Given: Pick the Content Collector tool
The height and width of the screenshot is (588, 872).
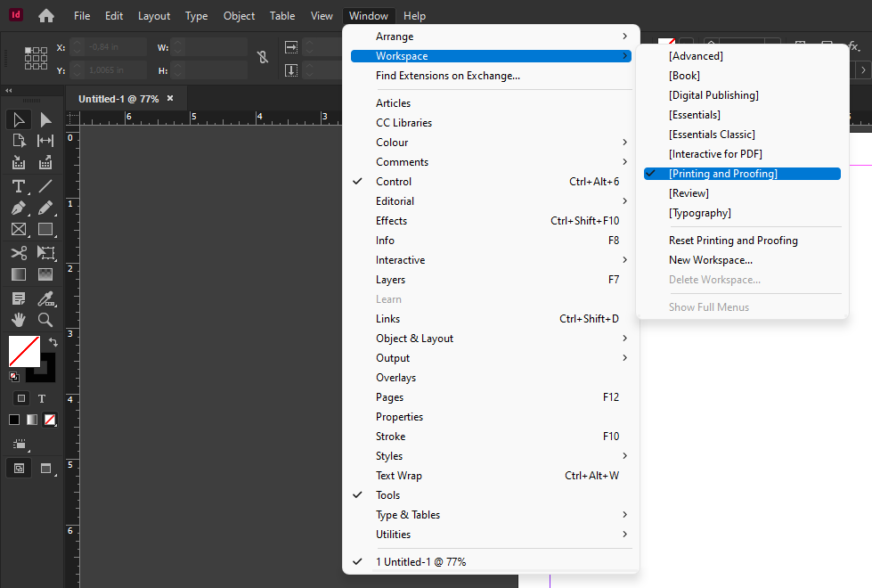Looking at the screenshot, I should coord(19,162).
